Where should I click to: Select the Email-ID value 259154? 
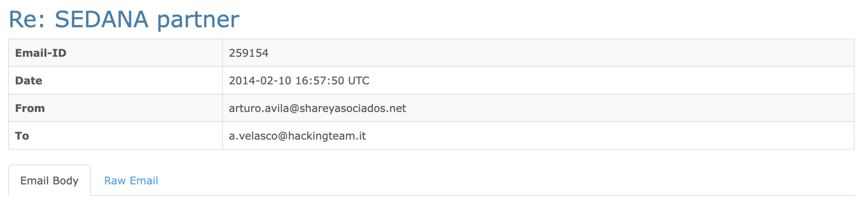(249, 53)
